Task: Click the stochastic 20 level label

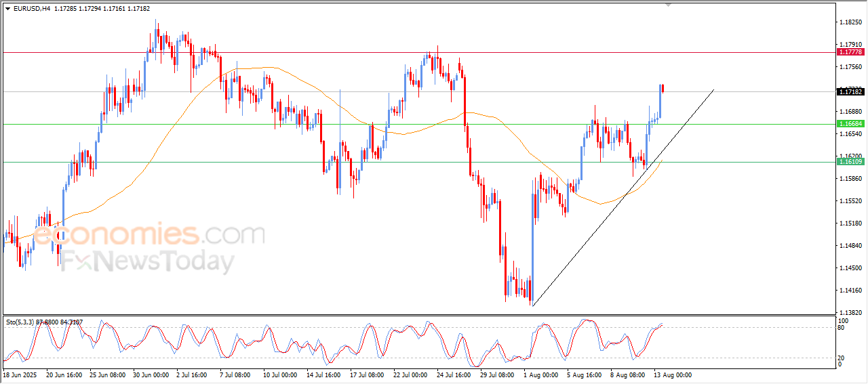Action: pos(842,358)
